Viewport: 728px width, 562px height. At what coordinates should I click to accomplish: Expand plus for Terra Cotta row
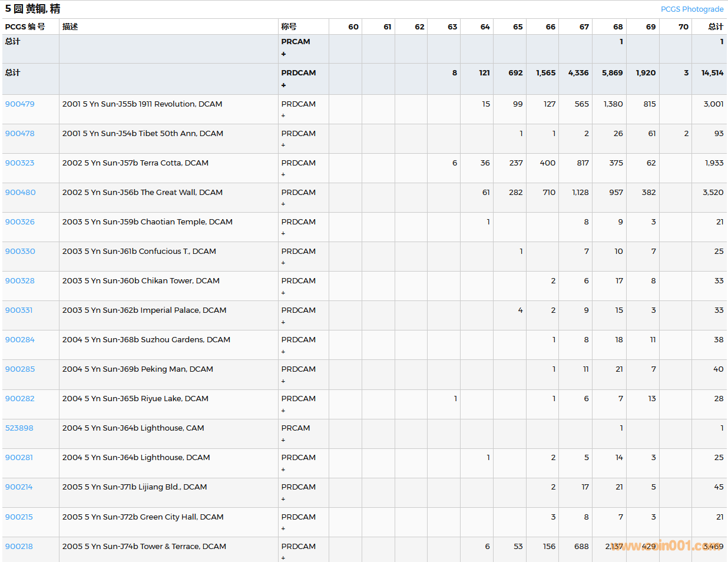(283, 175)
